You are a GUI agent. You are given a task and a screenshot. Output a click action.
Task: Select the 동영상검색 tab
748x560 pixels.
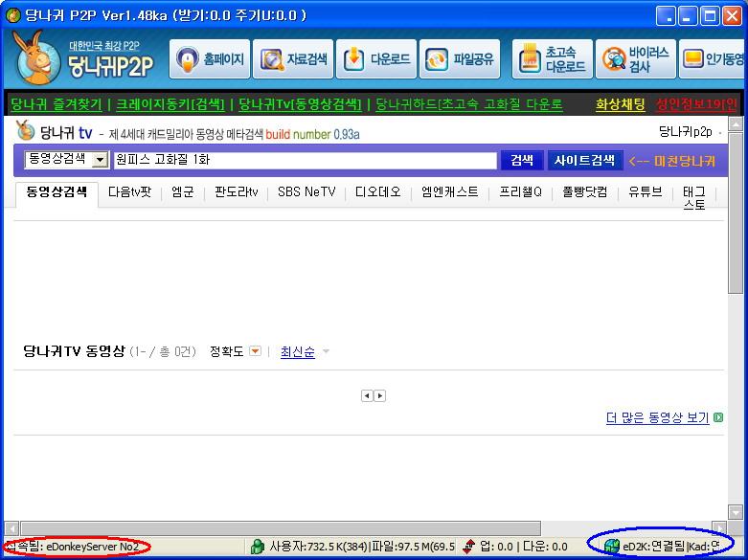(57, 192)
